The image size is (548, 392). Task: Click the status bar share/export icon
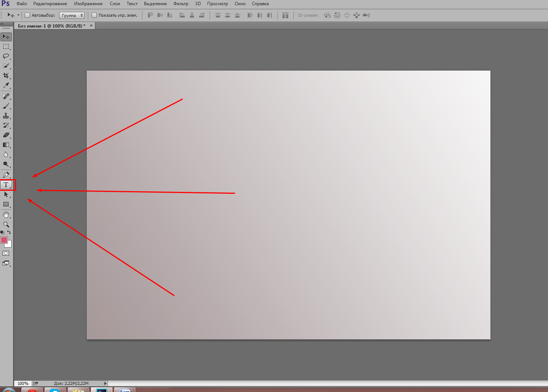[36, 383]
